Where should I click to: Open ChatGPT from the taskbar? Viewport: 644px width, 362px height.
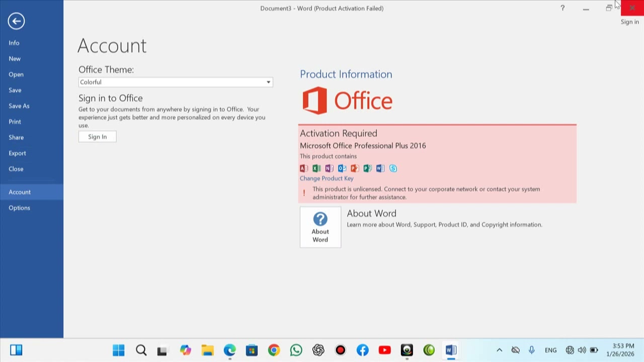318,350
